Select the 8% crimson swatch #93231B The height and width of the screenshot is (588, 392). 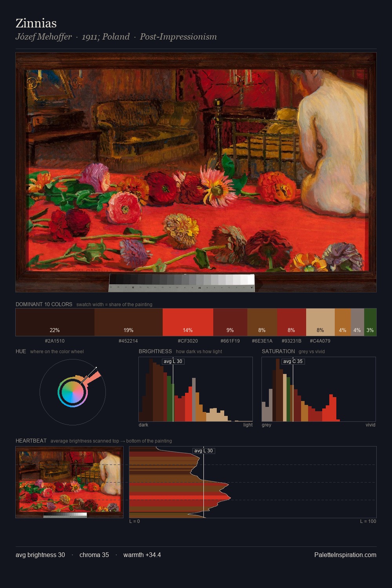click(x=291, y=322)
